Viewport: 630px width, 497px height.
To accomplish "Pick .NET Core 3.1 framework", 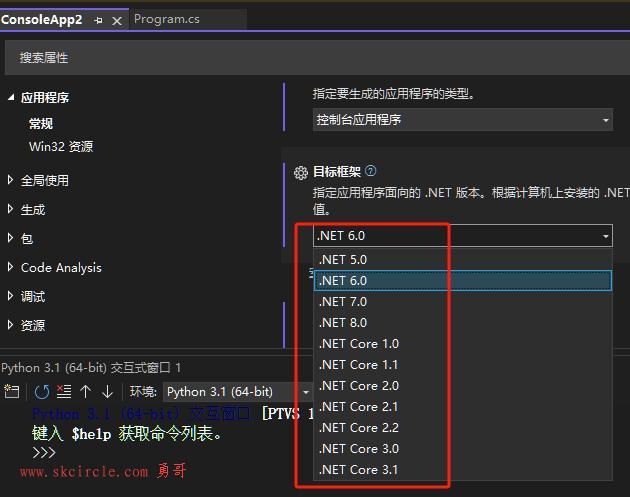I will point(462,470).
